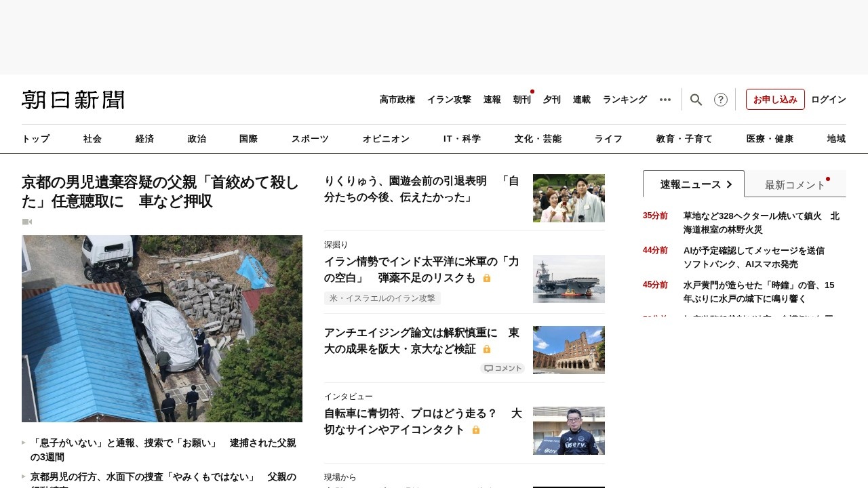The width and height of the screenshot is (868, 488).
Task: Click video camera icon under headline
Action: [27, 222]
